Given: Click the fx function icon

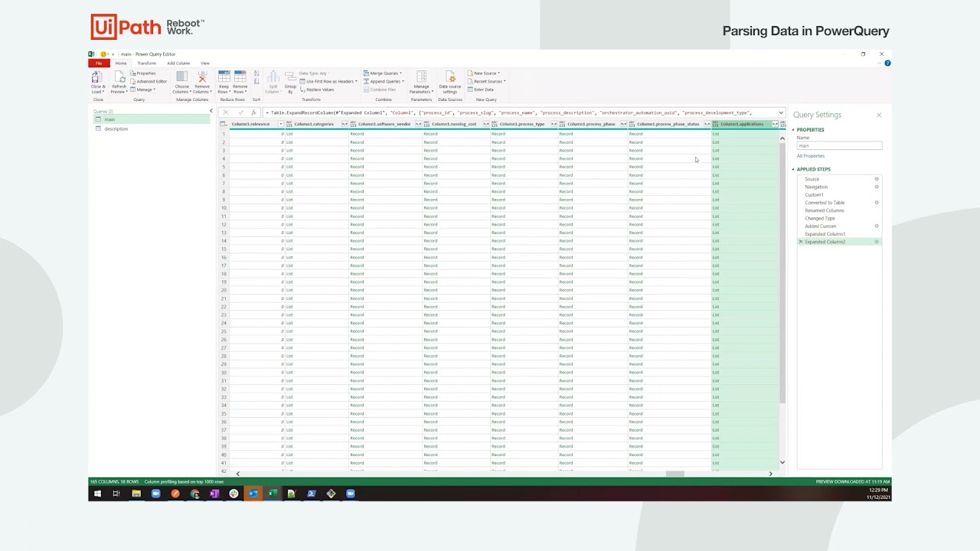Looking at the screenshot, I should 254,112.
